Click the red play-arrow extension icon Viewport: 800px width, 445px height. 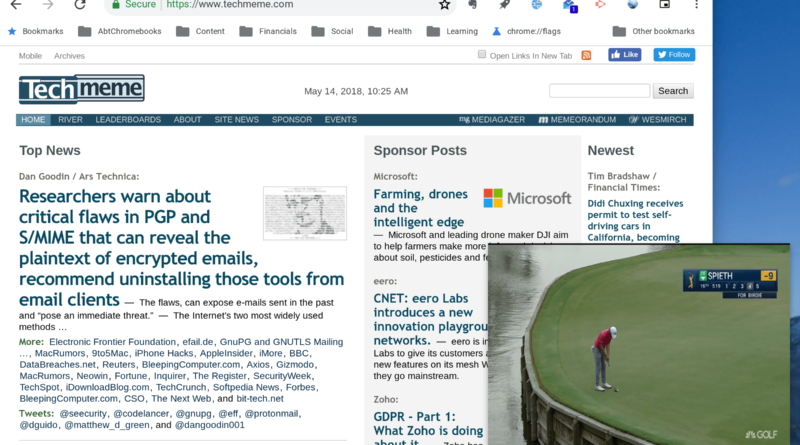[601, 4]
